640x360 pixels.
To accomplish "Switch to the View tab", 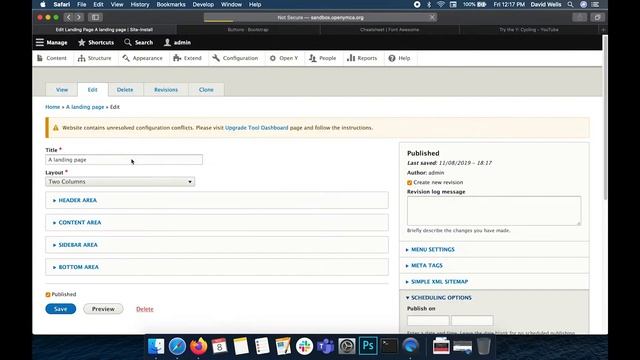I will [x=62, y=89].
